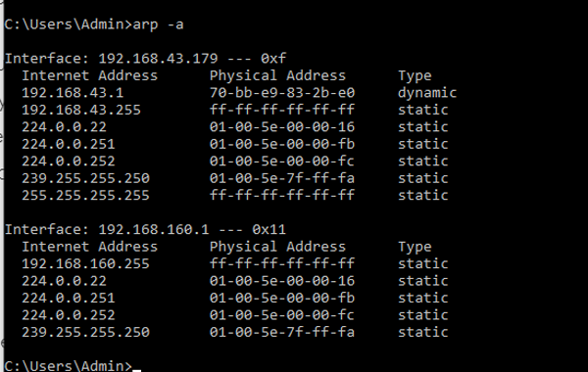Click 224.0.0.22 in the first table
The image size is (588, 372).
pos(64,127)
